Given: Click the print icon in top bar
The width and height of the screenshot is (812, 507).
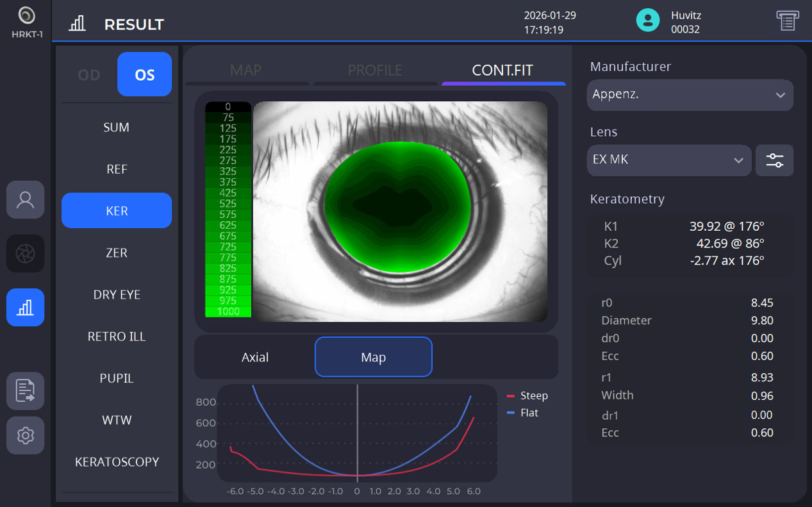Looking at the screenshot, I should coord(787,21).
